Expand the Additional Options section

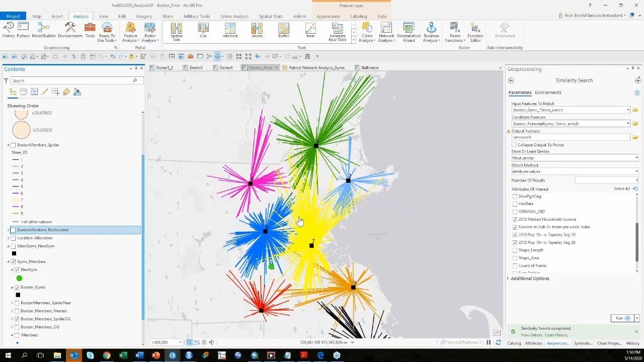click(529, 279)
